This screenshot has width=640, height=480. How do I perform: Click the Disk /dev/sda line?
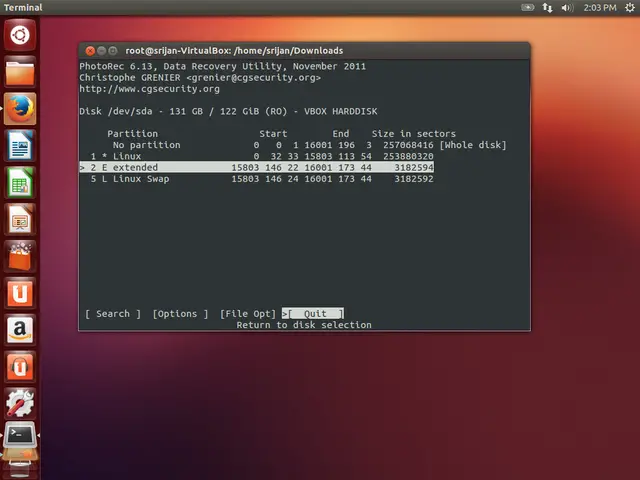pyautogui.click(x=228, y=111)
